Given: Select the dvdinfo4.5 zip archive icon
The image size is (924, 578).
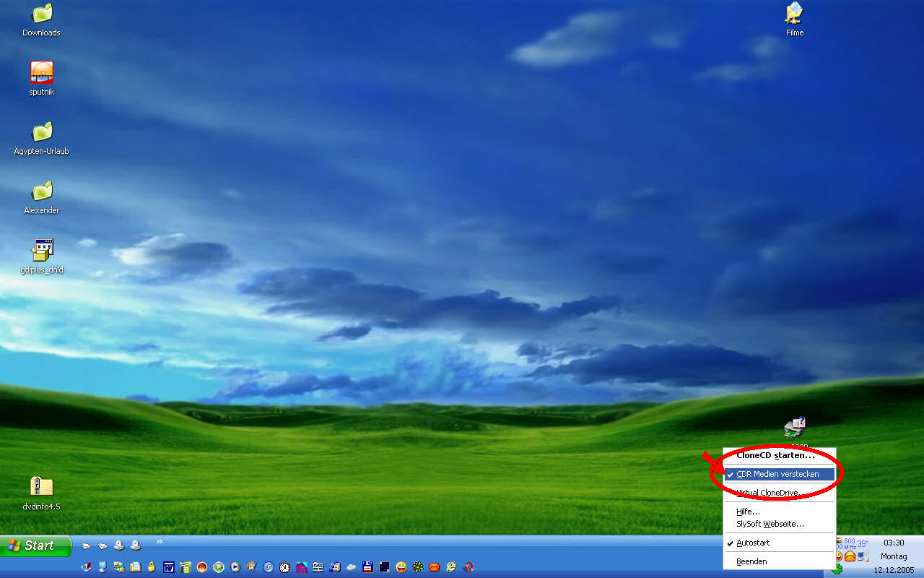Looking at the screenshot, I should pos(42,493).
